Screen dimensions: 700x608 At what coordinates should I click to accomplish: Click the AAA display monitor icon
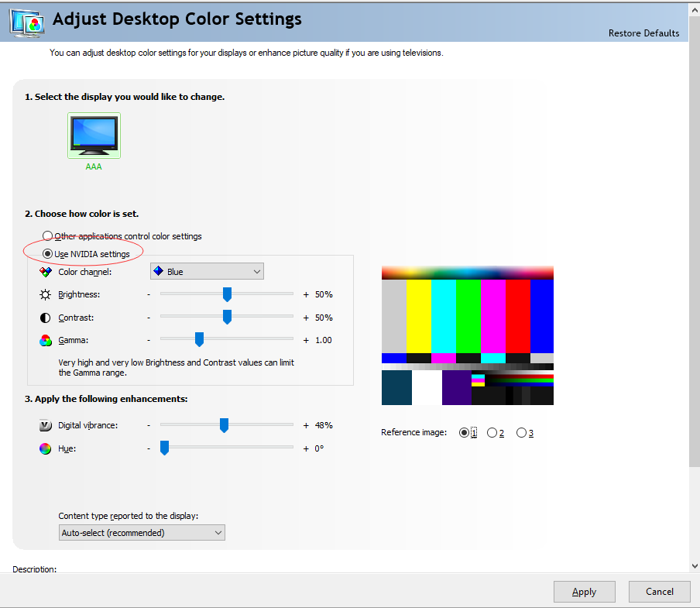[94, 136]
